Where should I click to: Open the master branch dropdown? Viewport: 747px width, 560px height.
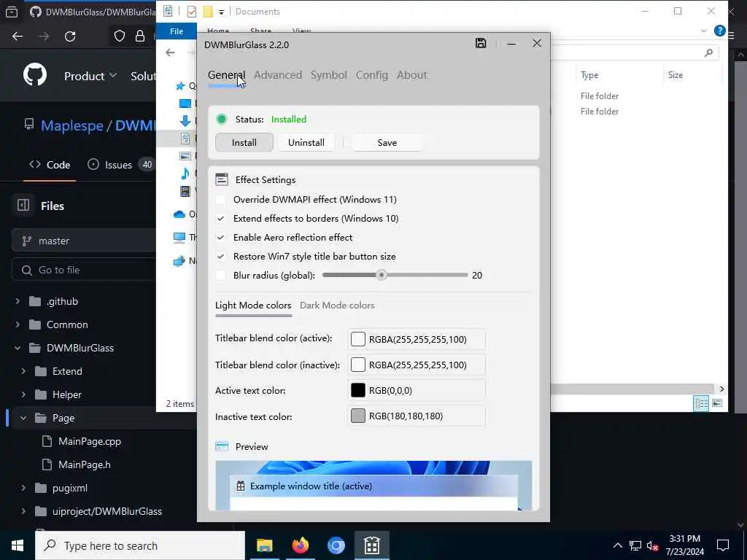coord(84,241)
